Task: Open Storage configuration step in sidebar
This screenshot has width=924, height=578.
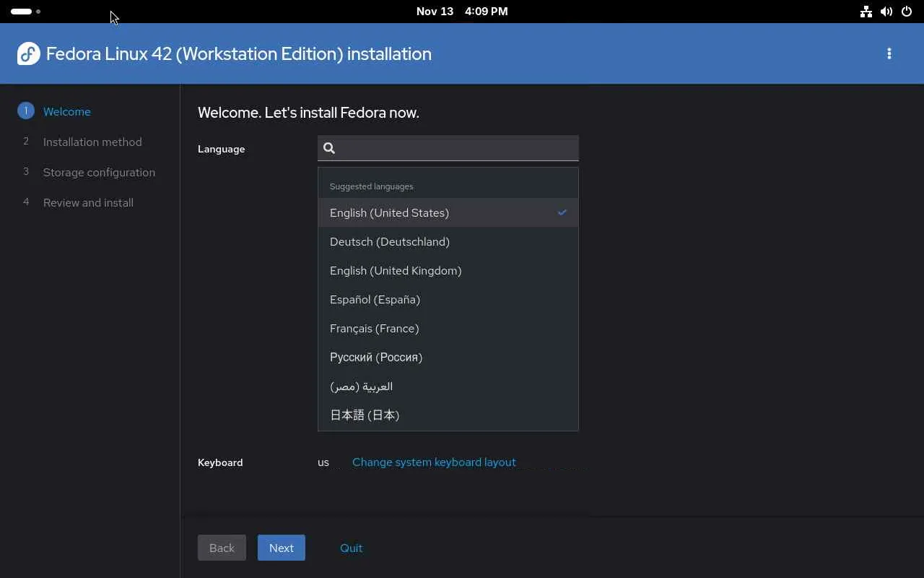Action: coord(99,172)
